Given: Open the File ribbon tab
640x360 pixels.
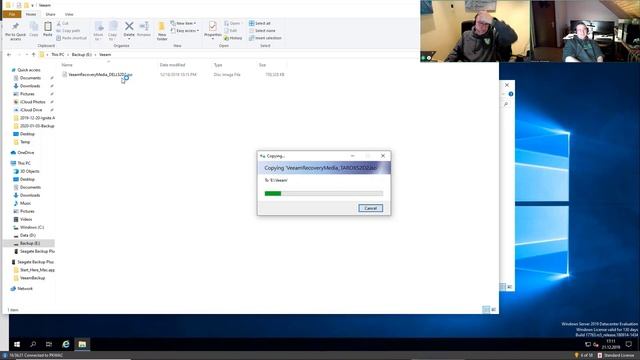Looking at the screenshot, I should pyautogui.click(x=12, y=14).
